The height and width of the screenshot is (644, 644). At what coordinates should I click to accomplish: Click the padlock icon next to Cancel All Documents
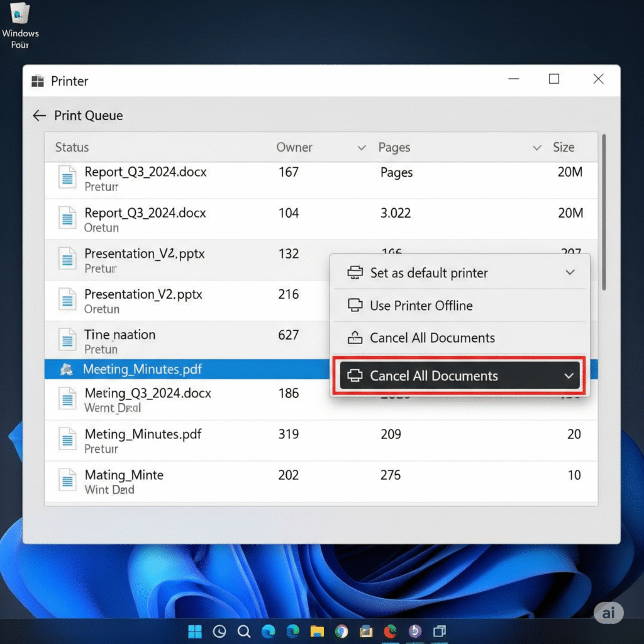point(357,337)
